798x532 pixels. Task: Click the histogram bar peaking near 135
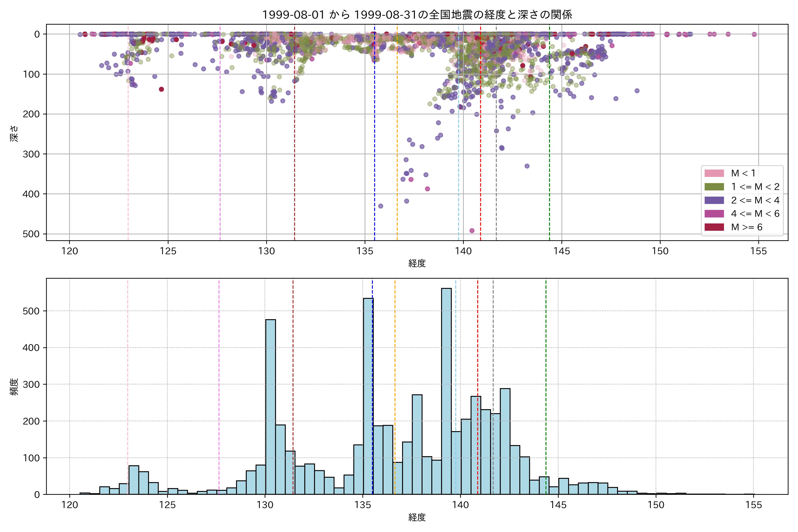pyautogui.click(x=368, y=397)
